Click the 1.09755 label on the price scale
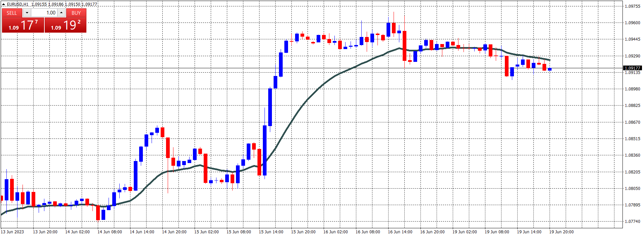 632,6
